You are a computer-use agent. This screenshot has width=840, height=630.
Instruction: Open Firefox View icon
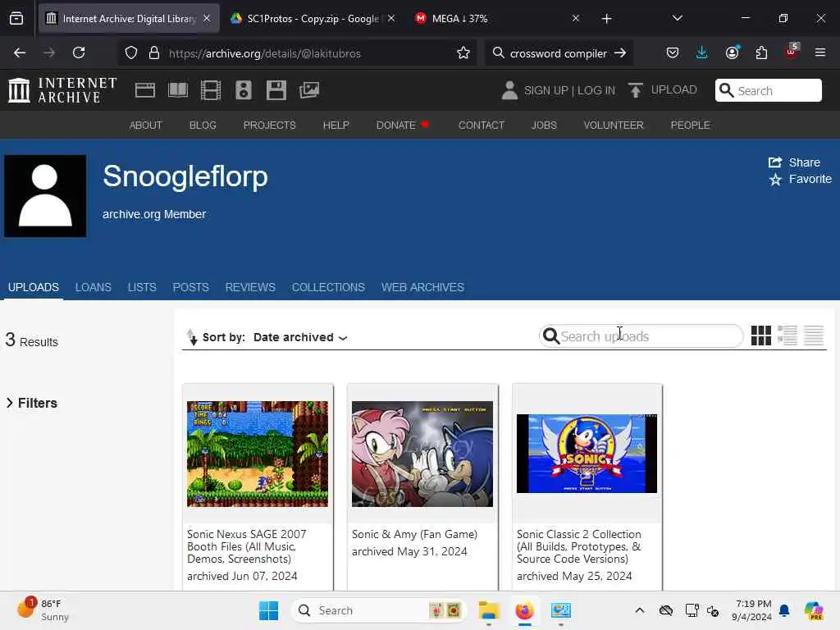point(16,19)
